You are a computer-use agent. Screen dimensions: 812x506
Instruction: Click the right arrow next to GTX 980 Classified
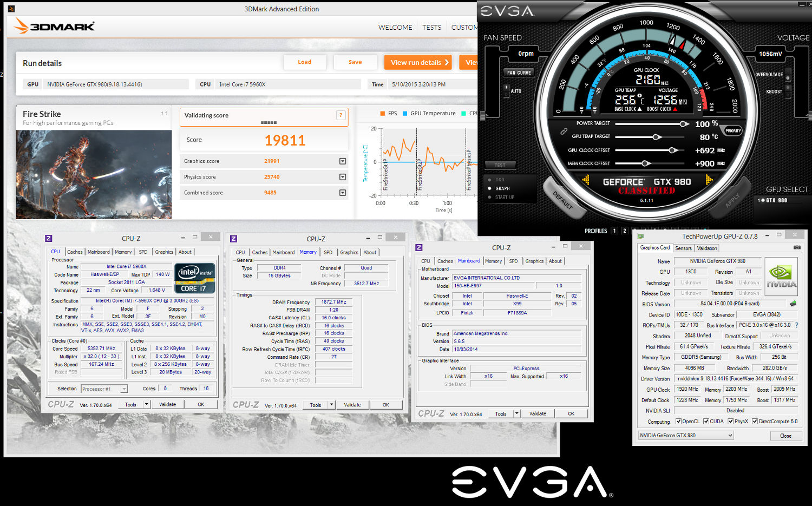click(x=709, y=180)
